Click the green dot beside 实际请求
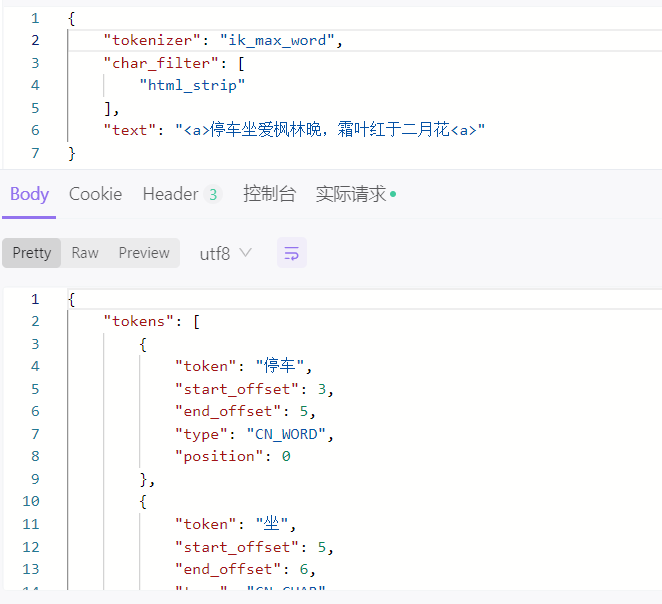The height and width of the screenshot is (604, 662). (393, 194)
